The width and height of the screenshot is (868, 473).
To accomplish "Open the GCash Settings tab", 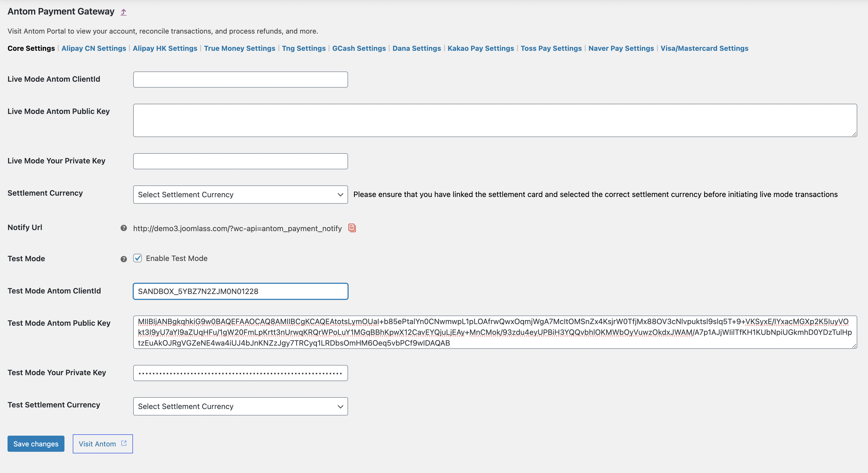I will [x=359, y=48].
